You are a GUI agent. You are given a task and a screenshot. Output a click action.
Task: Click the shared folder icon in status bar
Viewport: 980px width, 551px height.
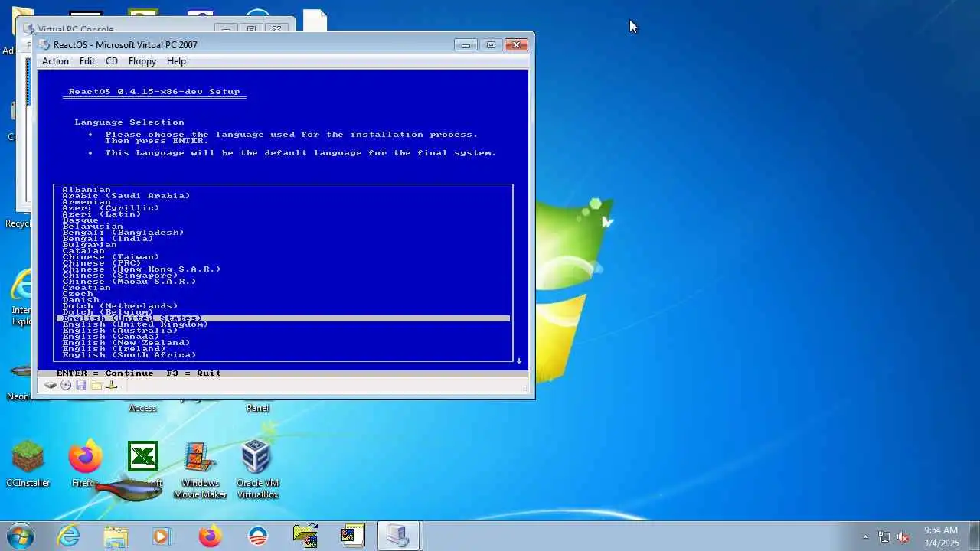(96, 386)
